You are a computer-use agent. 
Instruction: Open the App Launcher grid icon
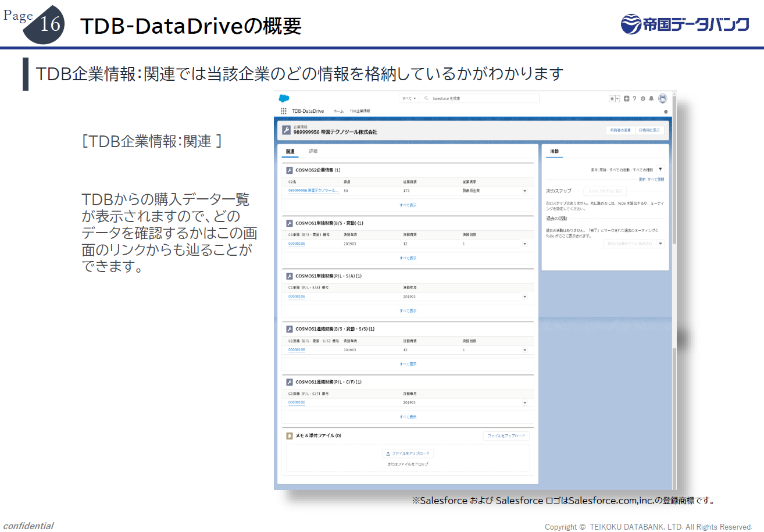[284, 111]
